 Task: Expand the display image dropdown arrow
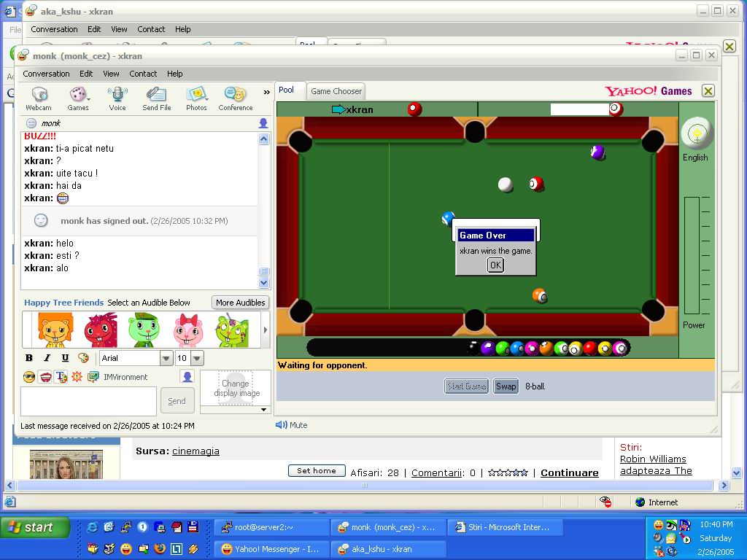coord(263,410)
